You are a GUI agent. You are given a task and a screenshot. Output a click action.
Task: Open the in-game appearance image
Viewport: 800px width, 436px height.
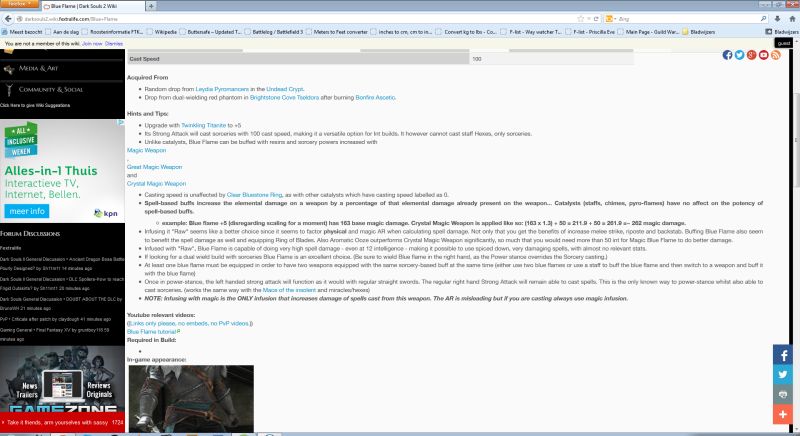(191, 399)
